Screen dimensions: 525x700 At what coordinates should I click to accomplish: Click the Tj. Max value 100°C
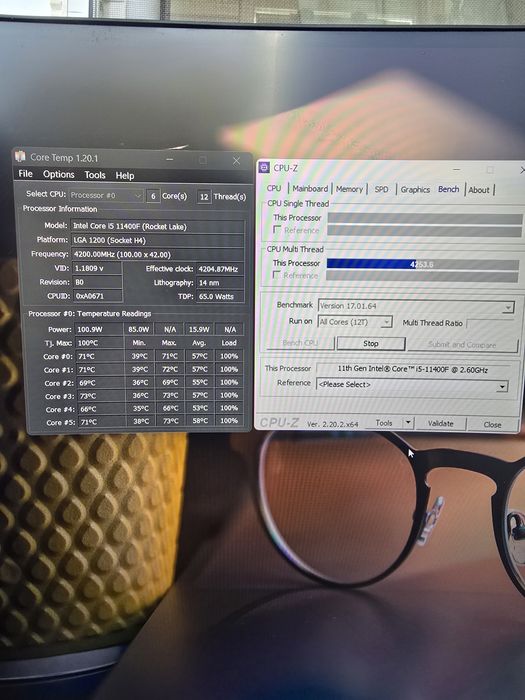click(x=99, y=343)
